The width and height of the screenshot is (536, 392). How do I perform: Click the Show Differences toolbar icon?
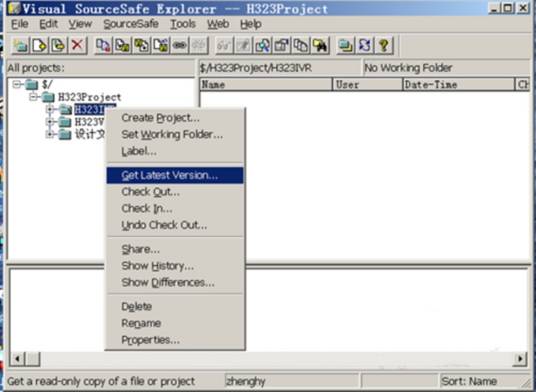click(301, 45)
